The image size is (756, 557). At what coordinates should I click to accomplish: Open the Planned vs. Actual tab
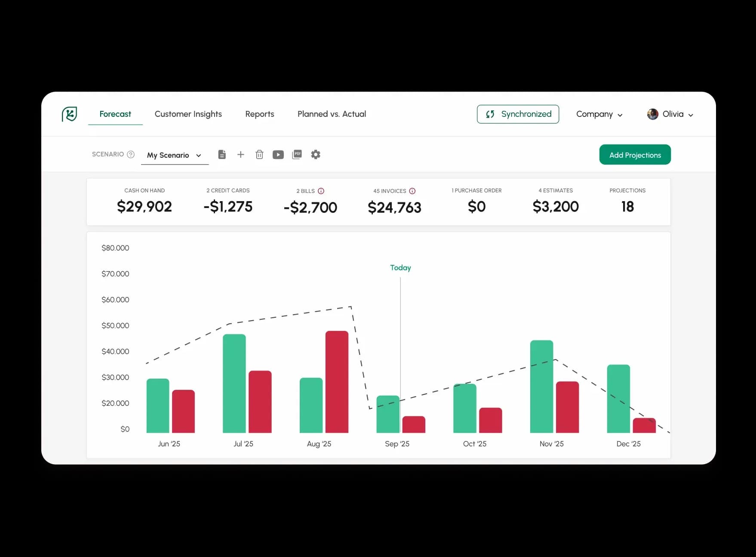[x=332, y=114]
